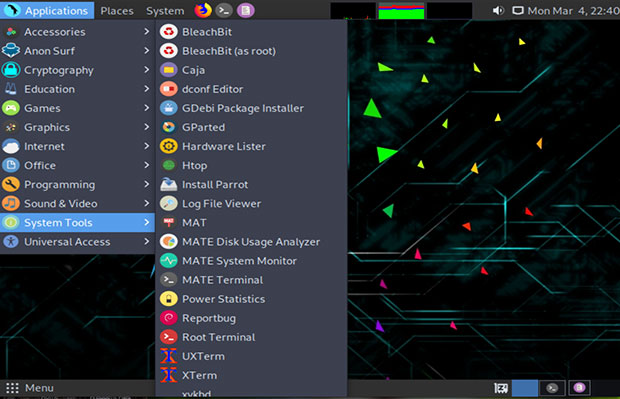Open the Applications menu
The height and width of the screenshot is (399, 620).
point(47,10)
